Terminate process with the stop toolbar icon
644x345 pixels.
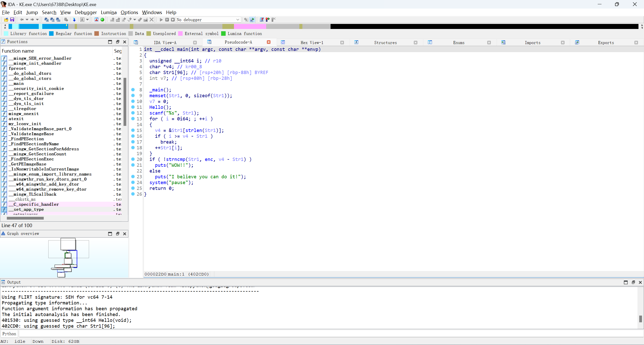tap(173, 20)
